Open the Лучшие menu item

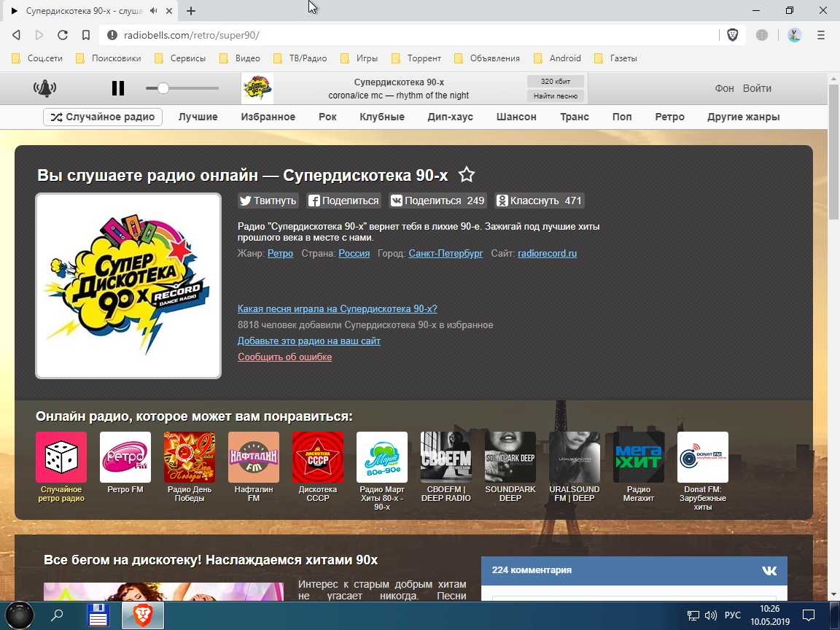coord(198,117)
